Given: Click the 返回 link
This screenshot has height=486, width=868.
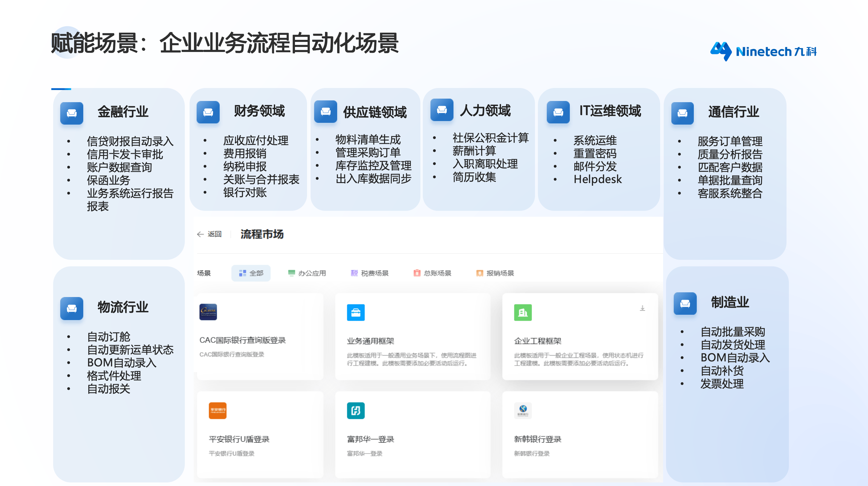Looking at the screenshot, I should pos(214,234).
